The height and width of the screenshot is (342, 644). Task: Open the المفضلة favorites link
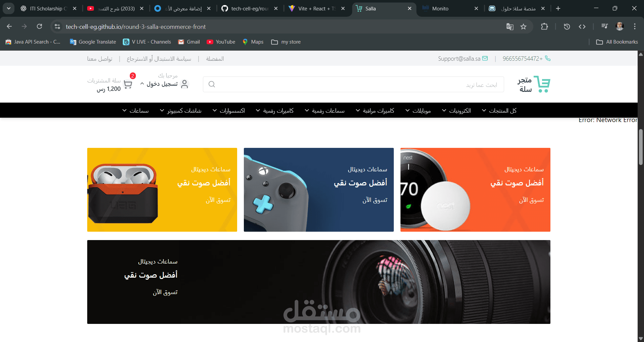(215, 59)
